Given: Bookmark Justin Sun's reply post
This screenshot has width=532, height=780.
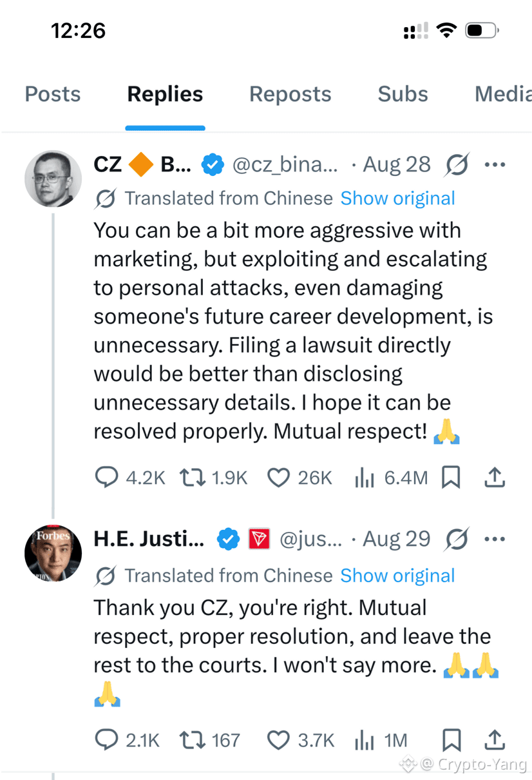Looking at the screenshot, I should point(451,740).
